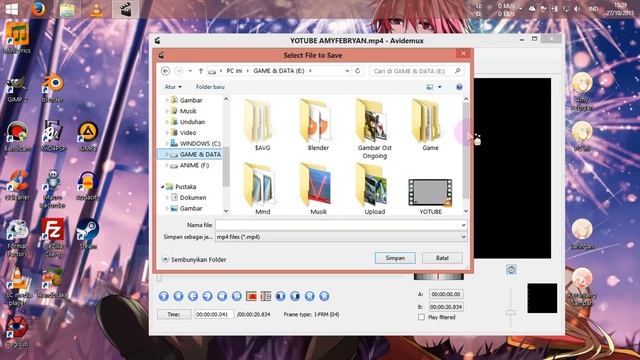The image size is (640, 360).
Task: Collapse the Pustaka library node
Action: click(x=162, y=187)
